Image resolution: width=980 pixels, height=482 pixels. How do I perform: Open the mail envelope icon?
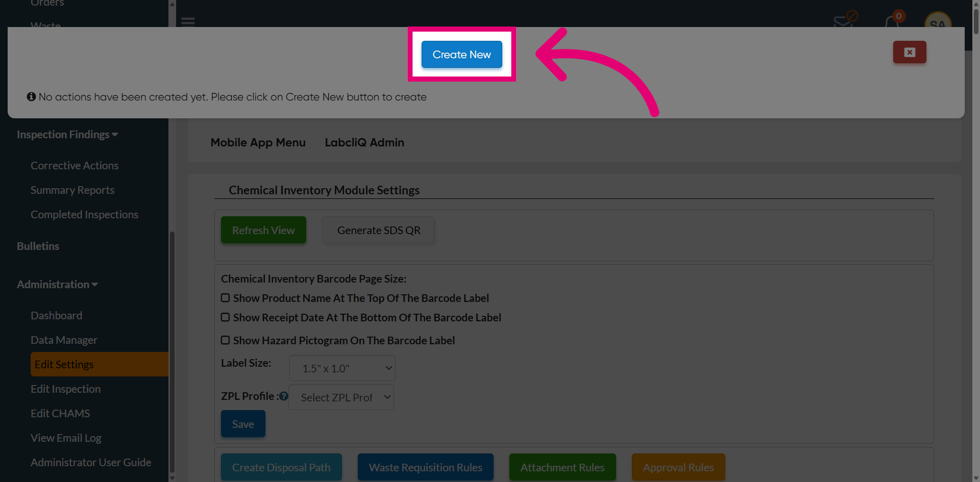click(x=843, y=21)
